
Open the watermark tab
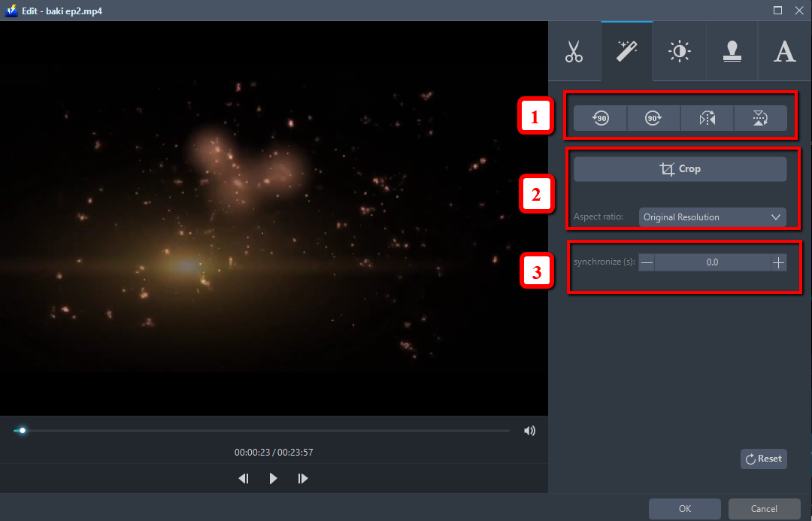(732, 51)
